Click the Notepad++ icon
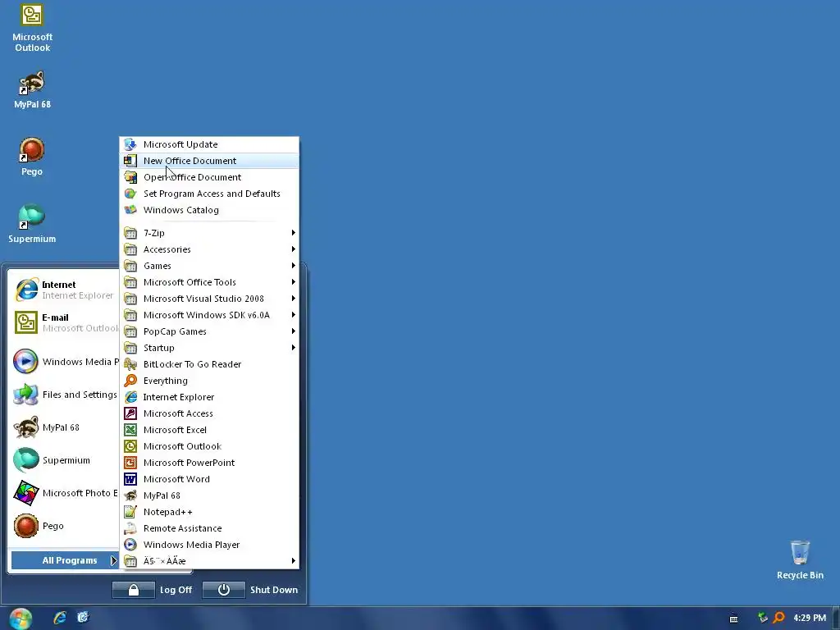The width and height of the screenshot is (840, 630). coord(130,512)
